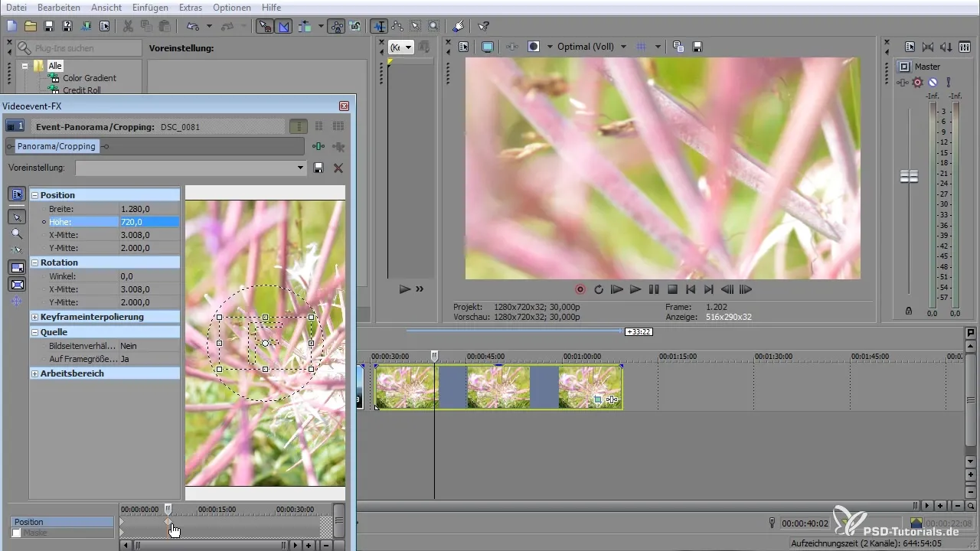Toggle size about center in cropping toolbar
980x551 pixels.
coord(17,285)
